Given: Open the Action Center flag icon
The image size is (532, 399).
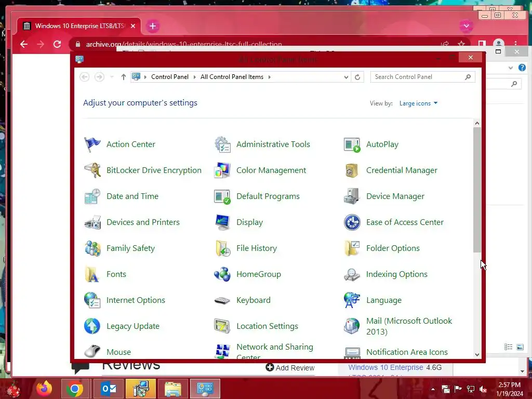Looking at the screenshot, I should click(x=92, y=144).
